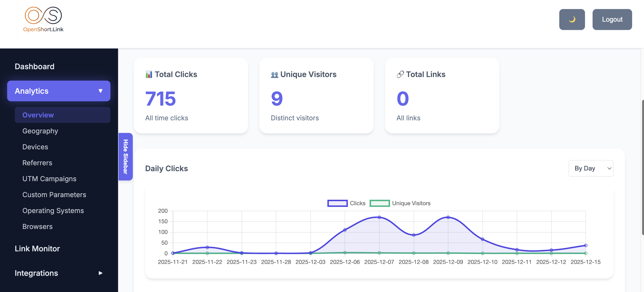Open the By Day dropdown
The height and width of the screenshot is (292, 644).
pos(591,168)
